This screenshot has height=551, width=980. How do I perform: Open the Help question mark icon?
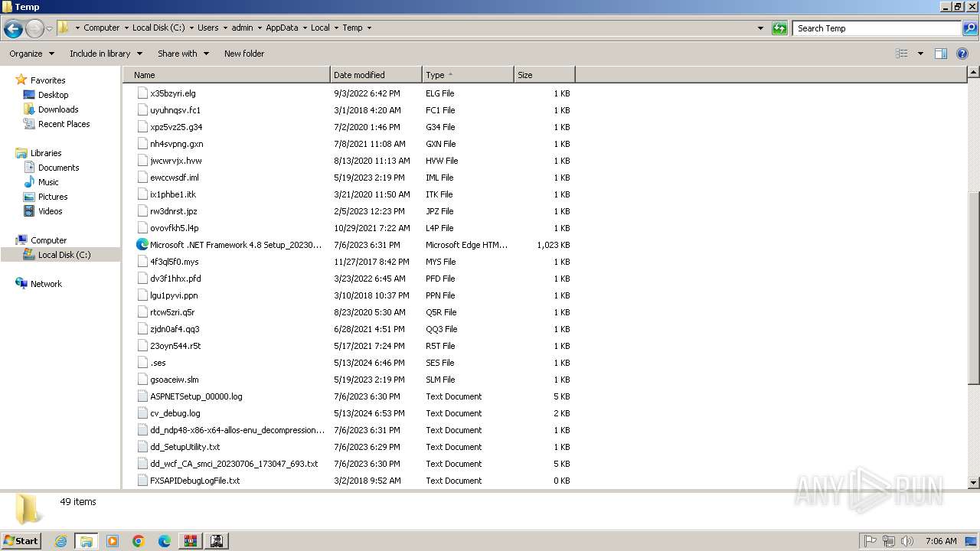click(962, 54)
